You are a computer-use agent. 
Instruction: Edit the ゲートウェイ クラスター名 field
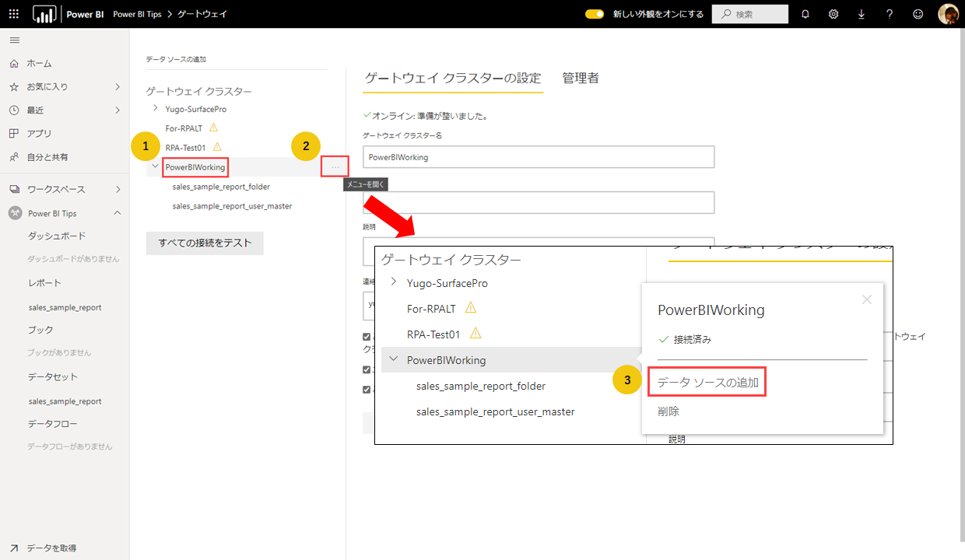tap(539, 156)
